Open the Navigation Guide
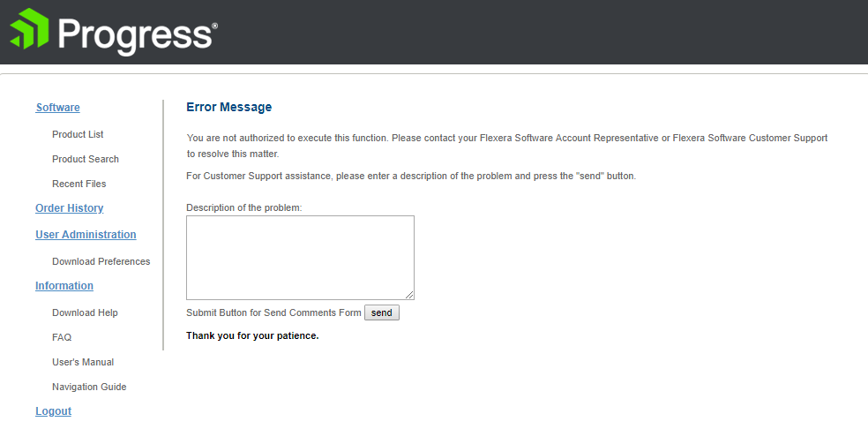868x429 pixels. [89, 387]
